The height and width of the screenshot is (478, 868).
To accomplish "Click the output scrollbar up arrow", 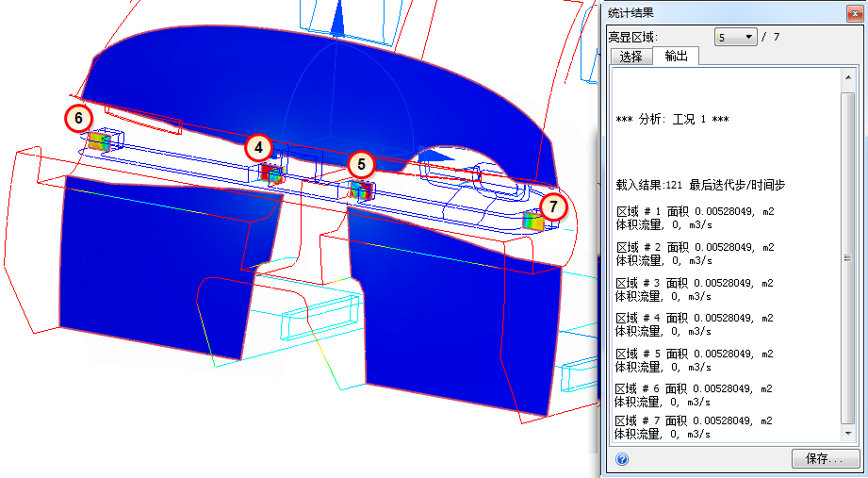I will pos(848,78).
